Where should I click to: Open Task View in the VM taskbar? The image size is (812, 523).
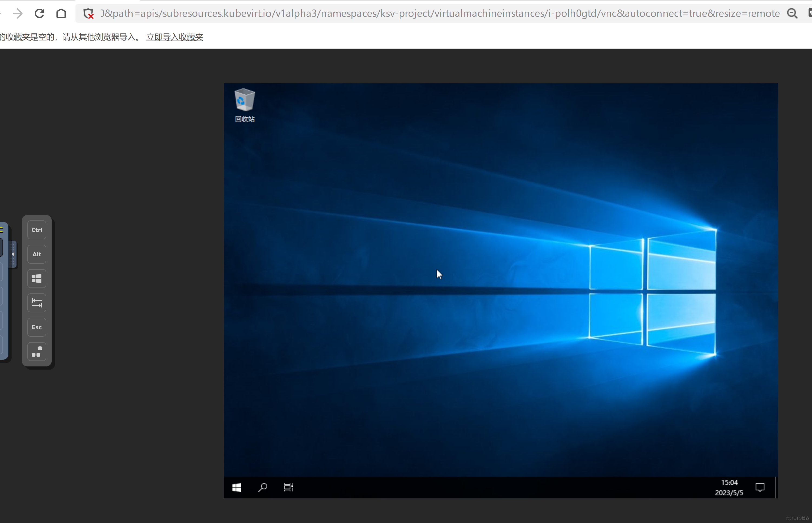click(288, 488)
